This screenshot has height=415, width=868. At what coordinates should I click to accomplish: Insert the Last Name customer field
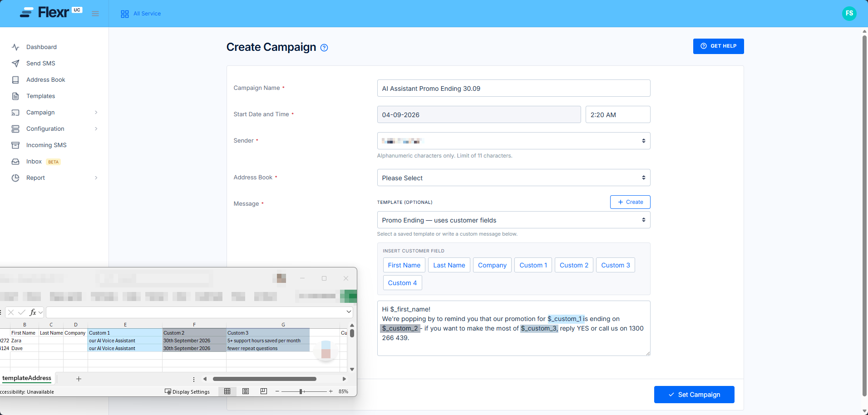(449, 265)
